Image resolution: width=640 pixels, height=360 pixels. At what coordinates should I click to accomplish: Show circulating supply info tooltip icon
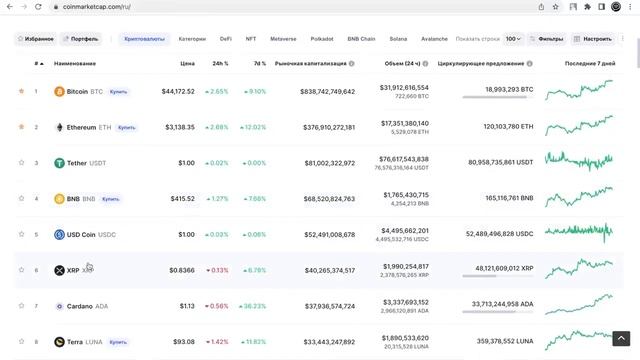pyautogui.click(x=529, y=63)
